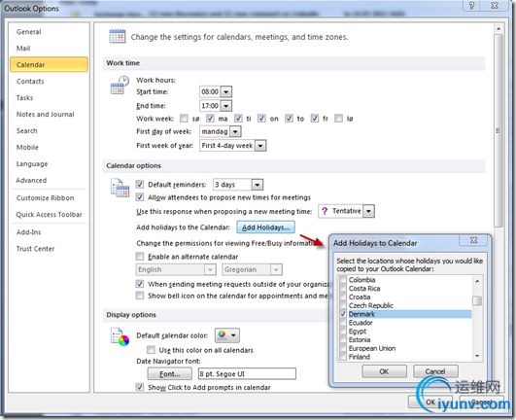Click the holidays list scroll down arrow
This screenshot has width=516, height=420.
click(x=477, y=356)
